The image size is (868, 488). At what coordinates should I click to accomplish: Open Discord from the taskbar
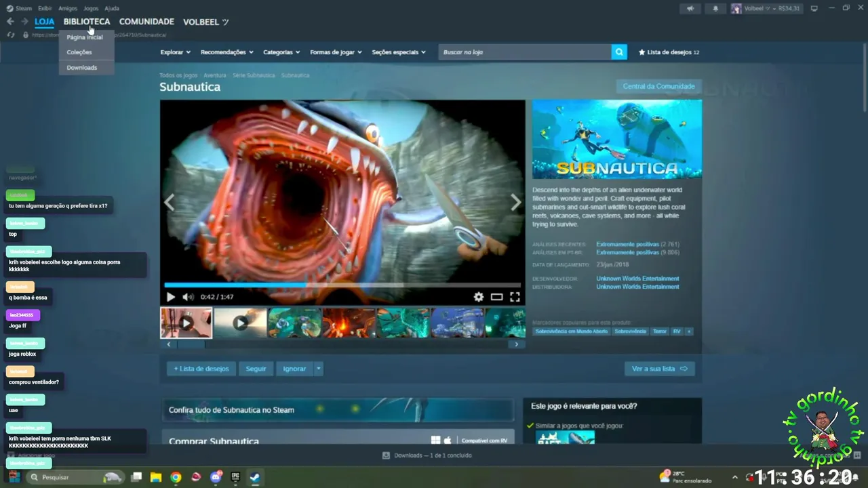pyautogui.click(x=216, y=477)
